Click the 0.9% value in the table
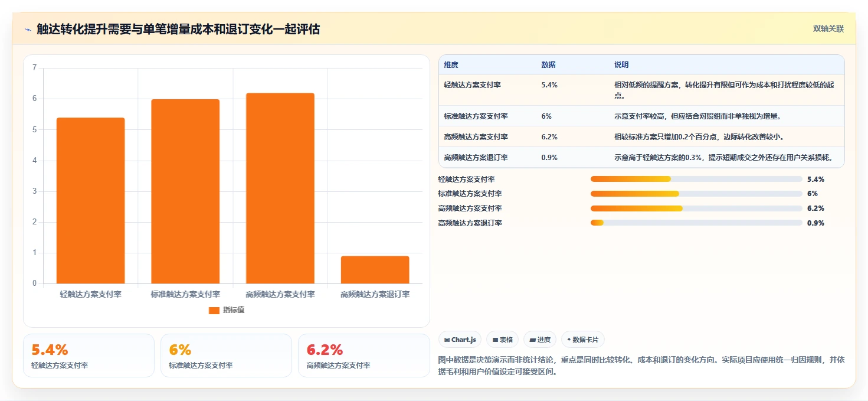 click(x=549, y=158)
